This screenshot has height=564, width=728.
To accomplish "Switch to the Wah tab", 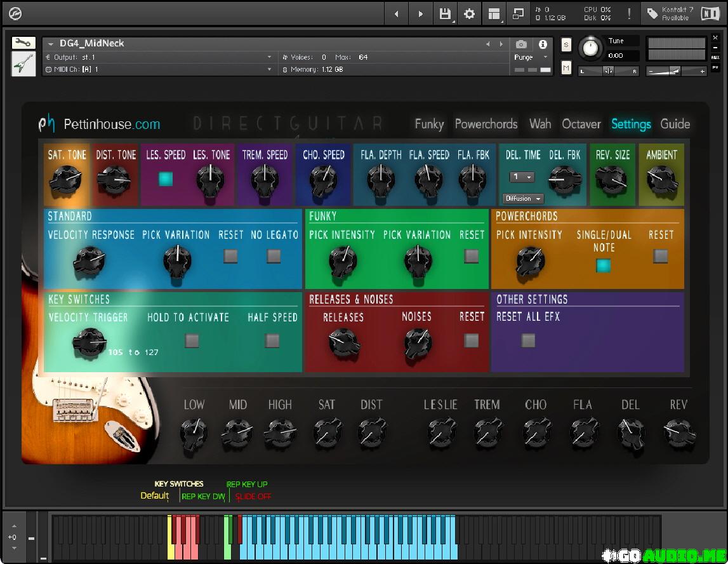I will point(540,124).
